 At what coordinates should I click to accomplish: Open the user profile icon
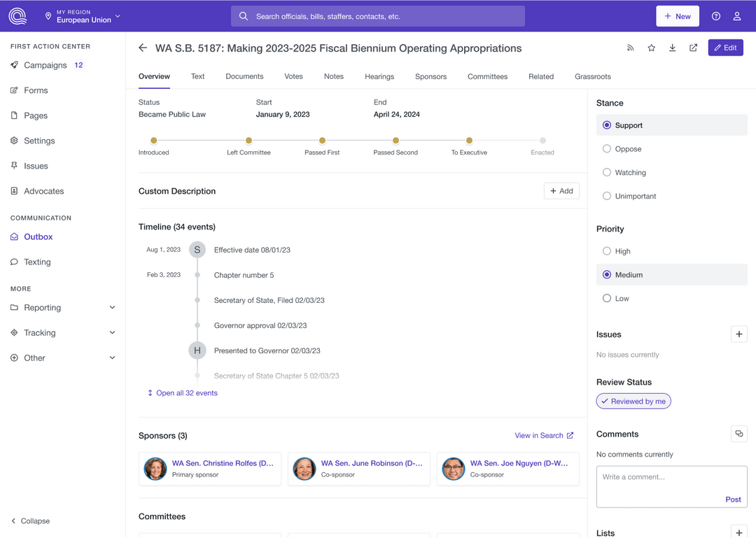tap(737, 16)
